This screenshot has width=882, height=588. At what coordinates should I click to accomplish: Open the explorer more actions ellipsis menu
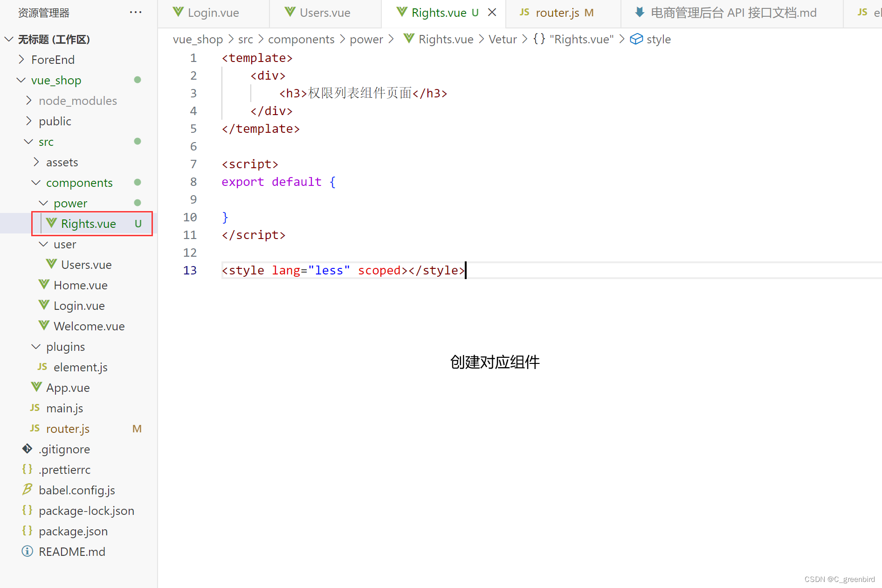136,13
